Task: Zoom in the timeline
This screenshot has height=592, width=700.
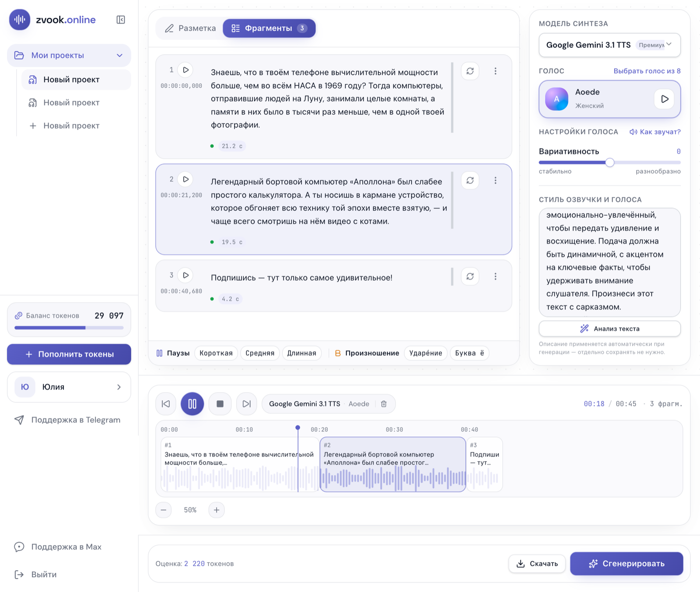Action: (x=217, y=510)
